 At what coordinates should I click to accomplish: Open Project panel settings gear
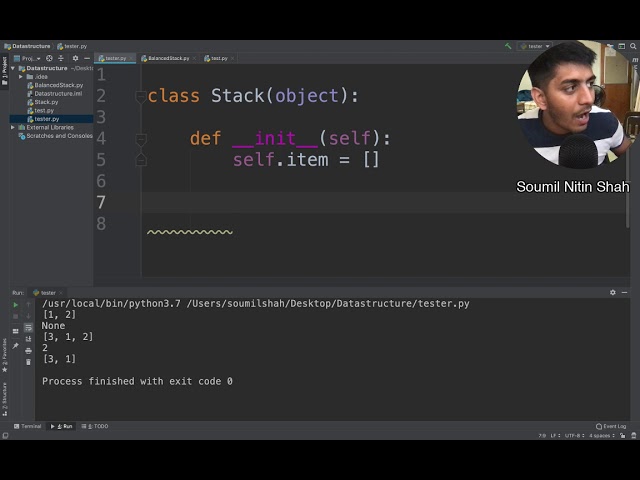pos(75,58)
